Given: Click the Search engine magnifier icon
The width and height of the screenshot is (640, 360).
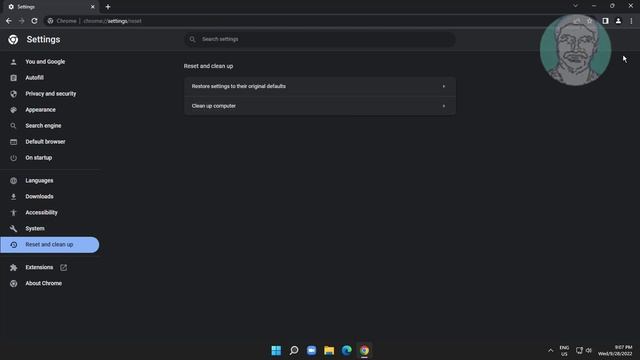Looking at the screenshot, I should click(x=13, y=126).
